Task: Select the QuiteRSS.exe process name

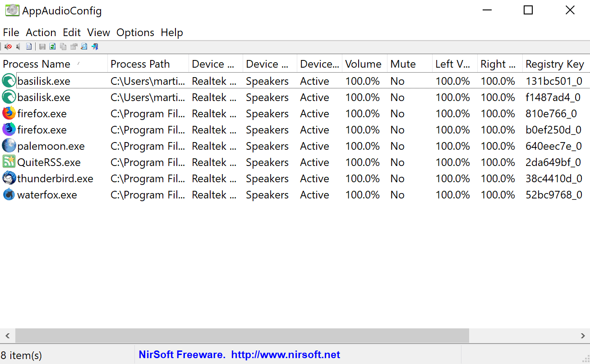Action: tap(49, 162)
